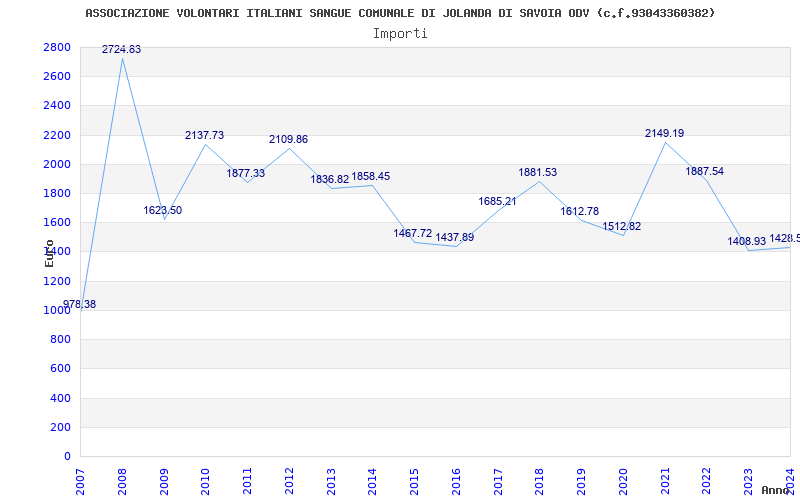This screenshot has width=800, height=500.
Task: Click the Importi subtitle
Action: point(400,34)
